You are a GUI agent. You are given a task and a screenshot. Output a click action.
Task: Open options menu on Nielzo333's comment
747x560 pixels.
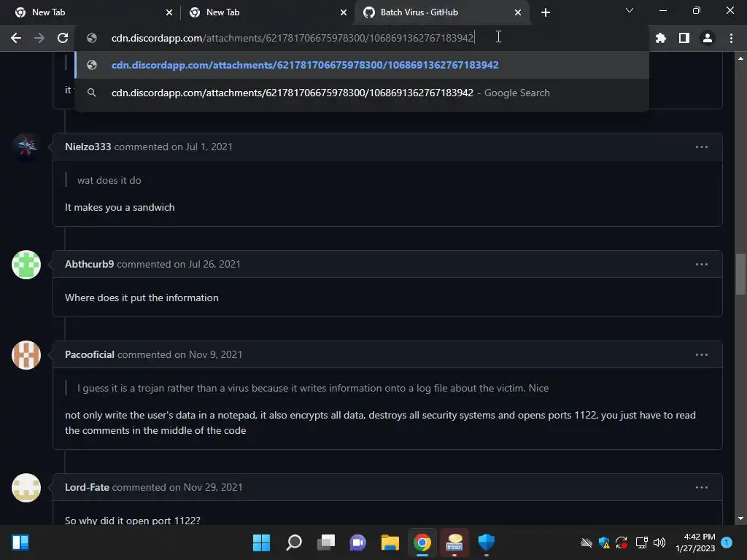[701, 147]
